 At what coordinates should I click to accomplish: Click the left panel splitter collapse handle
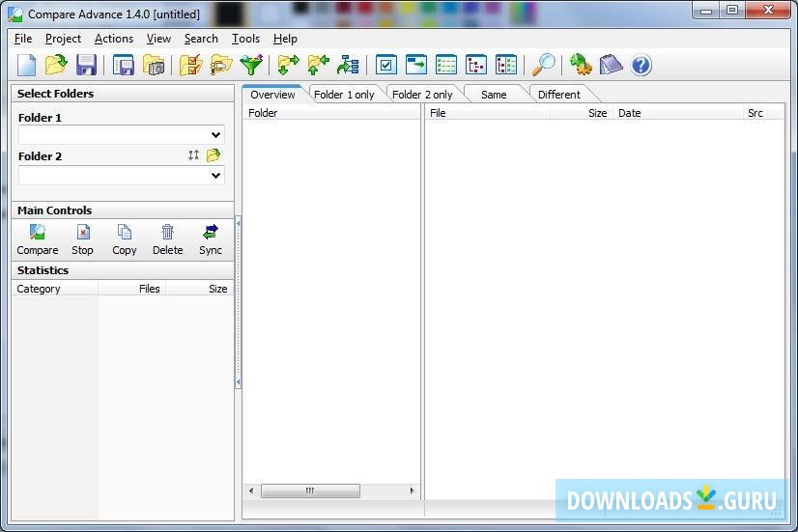[x=238, y=302]
